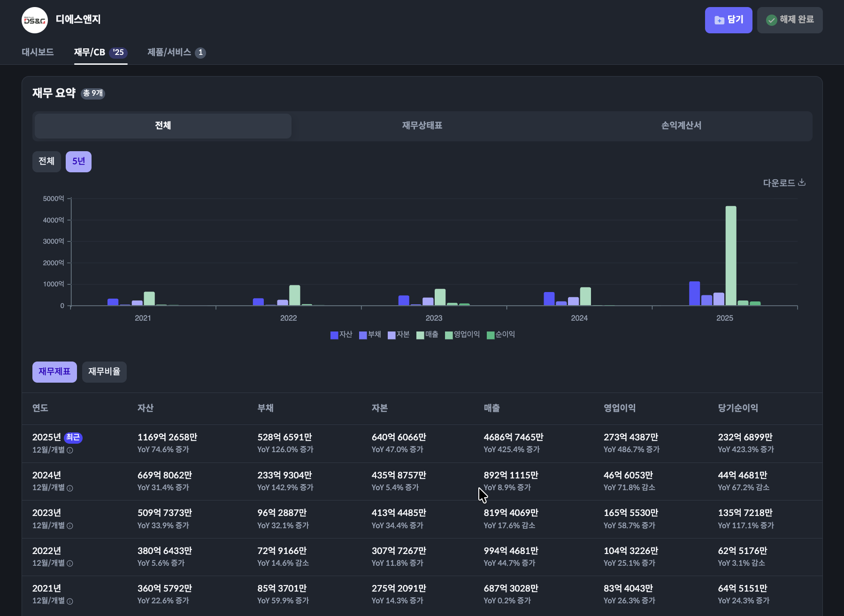Click the 담기 button
Image resolution: width=844 pixels, height=616 pixels.
click(x=729, y=20)
